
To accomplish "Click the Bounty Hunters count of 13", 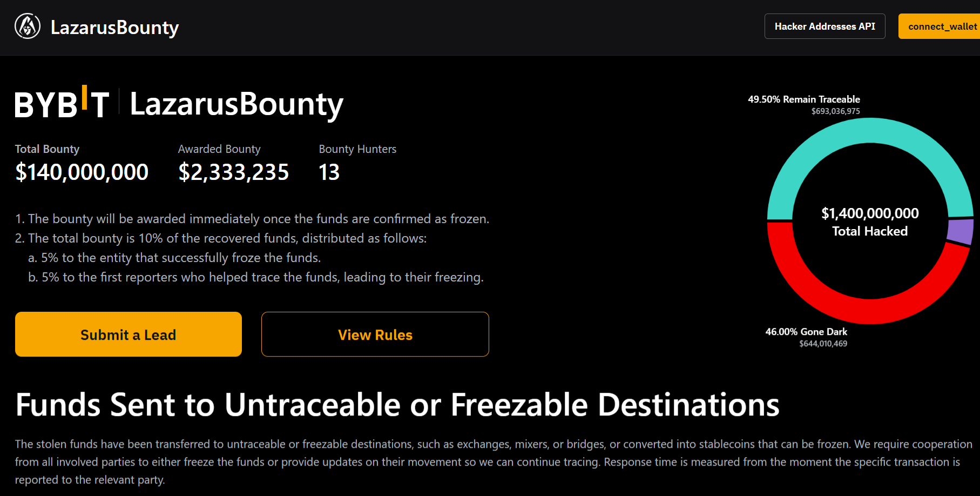I will [329, 172].
